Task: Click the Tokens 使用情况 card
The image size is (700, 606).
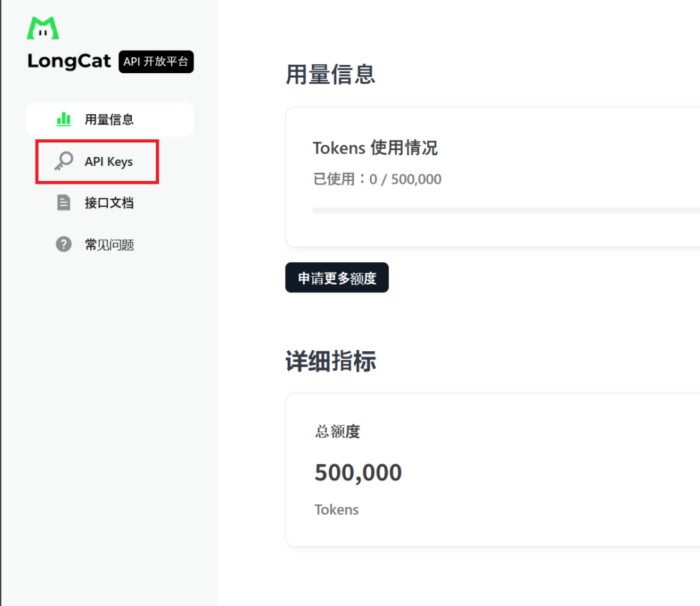Action: coord(492,174)
